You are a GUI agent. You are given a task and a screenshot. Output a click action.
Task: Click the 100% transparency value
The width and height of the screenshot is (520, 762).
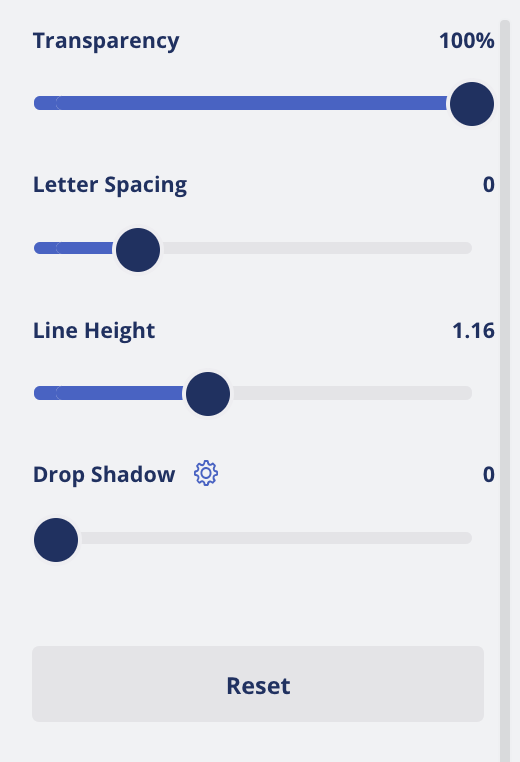click(x=467, y=41)
